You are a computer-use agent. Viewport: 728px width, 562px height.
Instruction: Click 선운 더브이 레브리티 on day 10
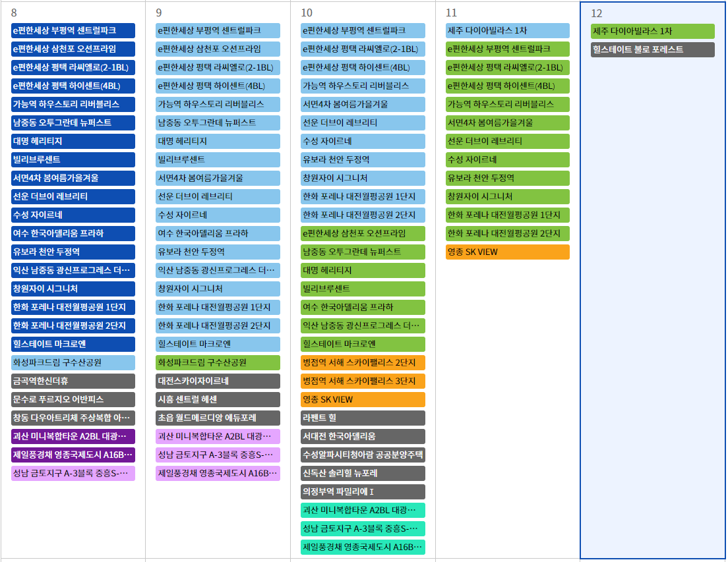[x=363, y=123]
